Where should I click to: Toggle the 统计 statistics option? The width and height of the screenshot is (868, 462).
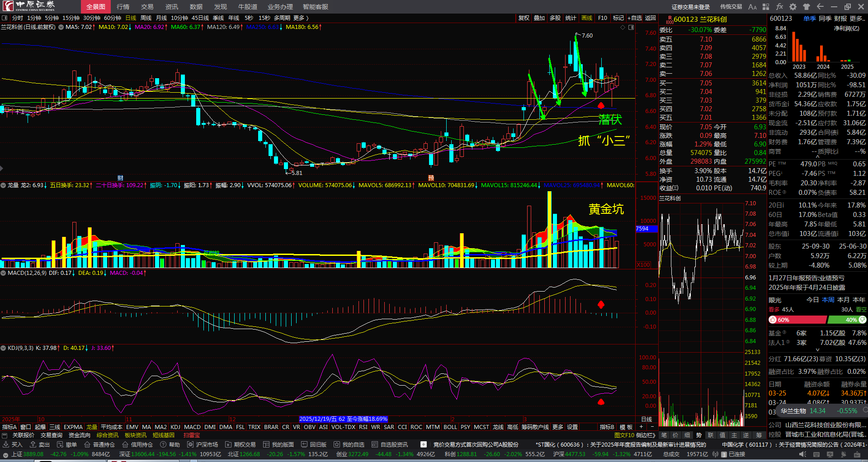click(571, 18)
